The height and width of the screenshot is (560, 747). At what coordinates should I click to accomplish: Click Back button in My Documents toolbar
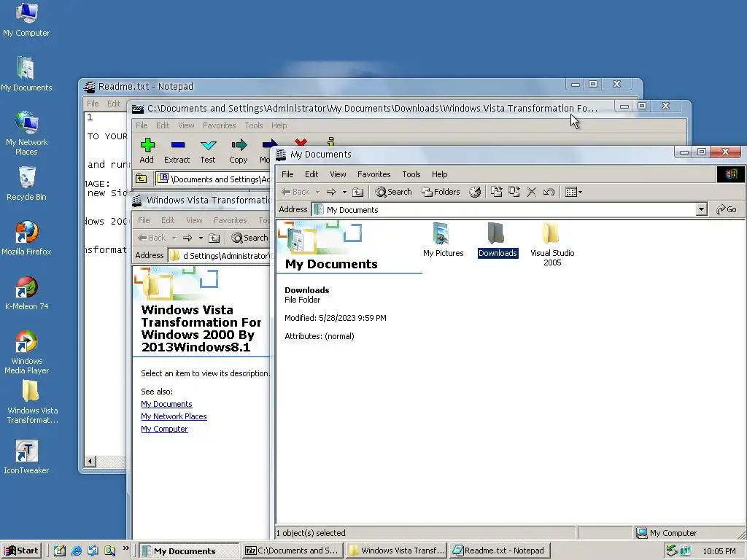pos(295,192)
